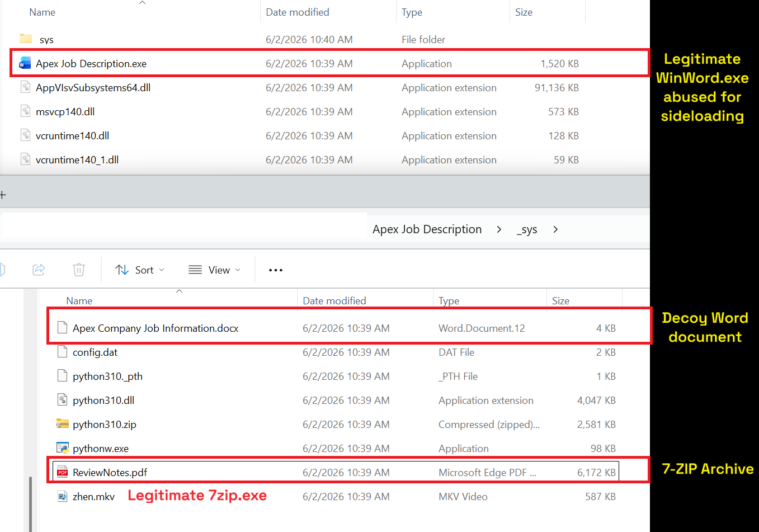The width and height of the screenshot is (759, 532).
Task: Click the MKV Video type cell
Action: 463,496
